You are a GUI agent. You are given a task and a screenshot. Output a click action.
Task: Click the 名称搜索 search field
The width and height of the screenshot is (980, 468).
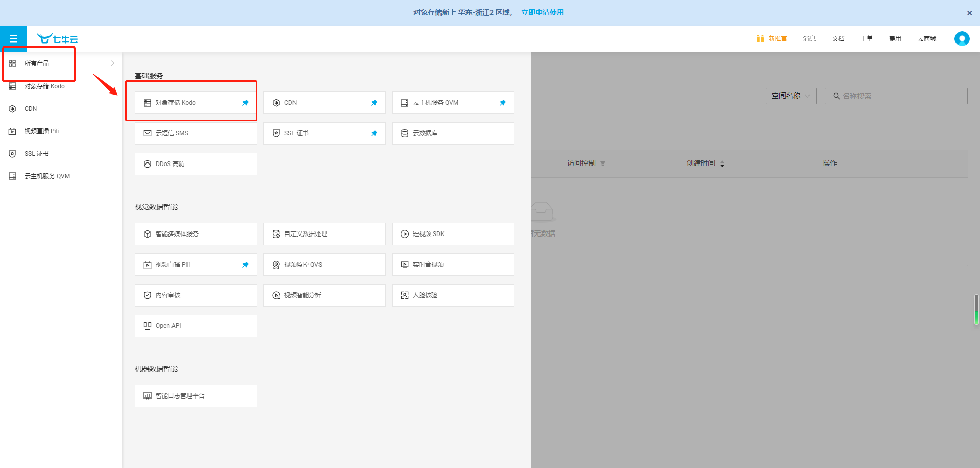click(896, 96)
